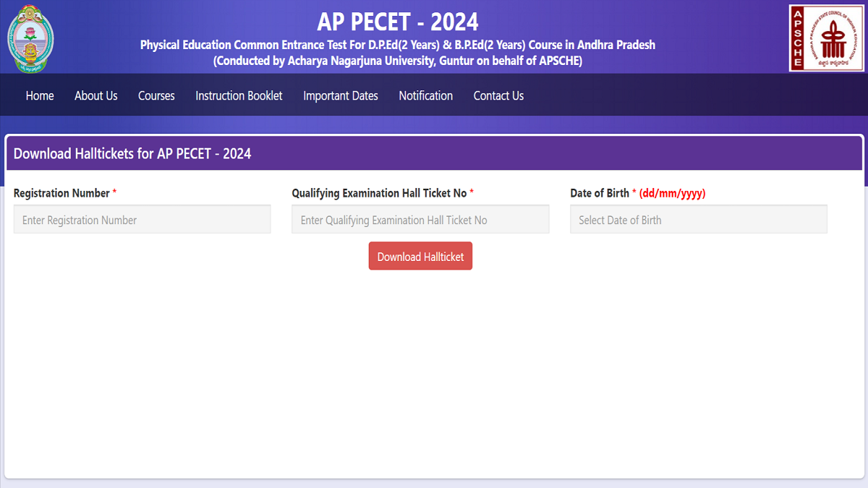The width and height of the screenshot is (868, 488).
Task: Click the '(dd/mm/yyyy)' format hint
Action: [x=672, y=193]
